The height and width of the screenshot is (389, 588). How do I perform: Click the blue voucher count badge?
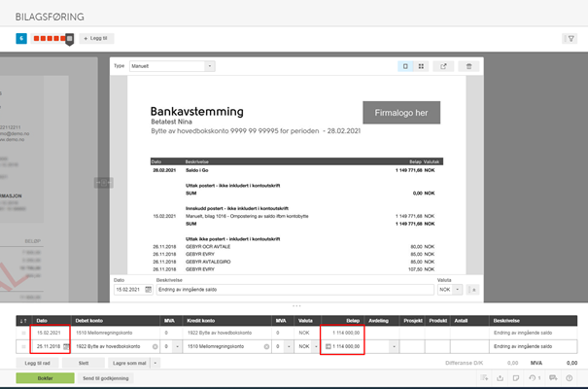coord(21,38)
